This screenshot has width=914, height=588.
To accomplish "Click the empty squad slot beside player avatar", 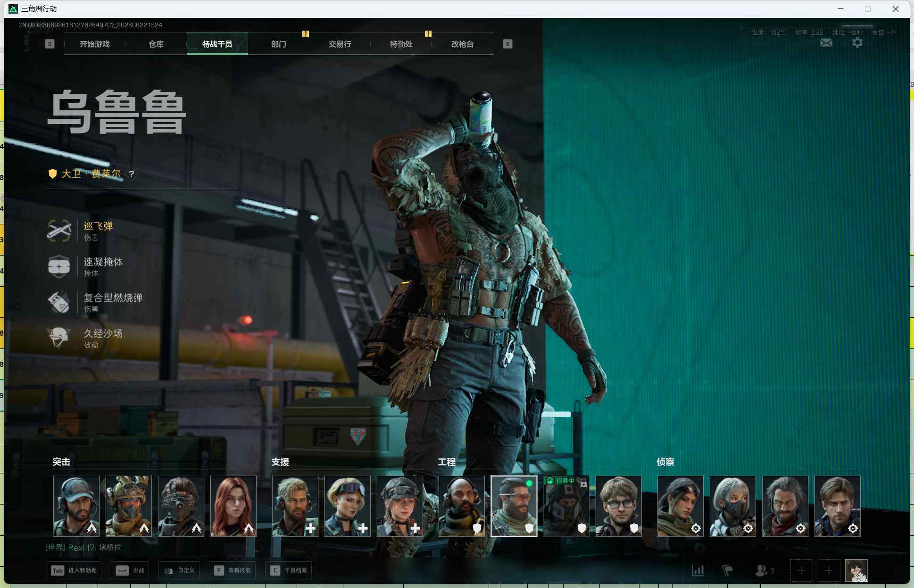I will (829, 571).
